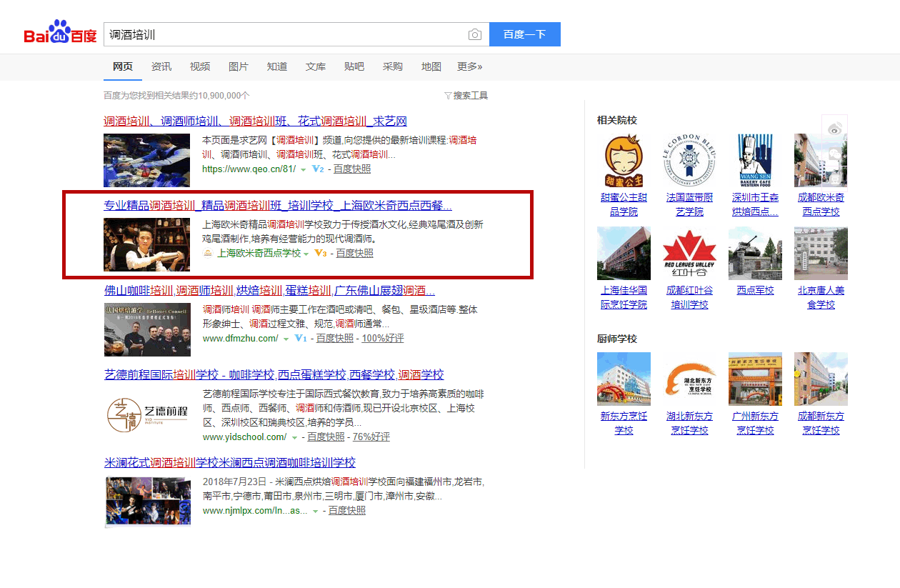Click the V1 badge for dfmzhu.com
Viewport: 900px width, 588px height.
(301, 339)
